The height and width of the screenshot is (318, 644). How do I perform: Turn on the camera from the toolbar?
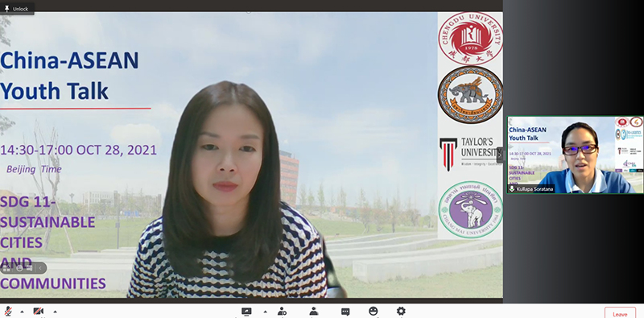point(38,312)
